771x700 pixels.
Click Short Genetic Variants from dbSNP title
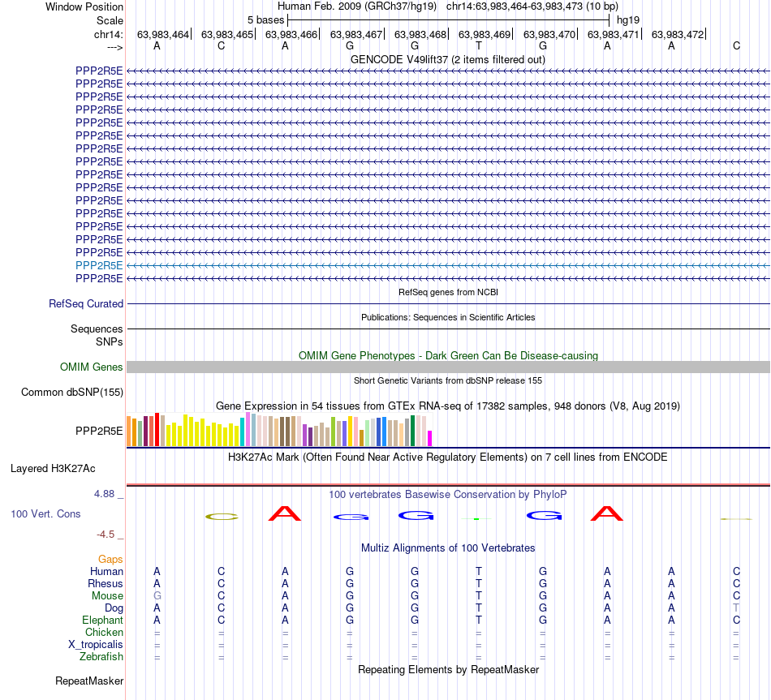[x=448, y=380]
